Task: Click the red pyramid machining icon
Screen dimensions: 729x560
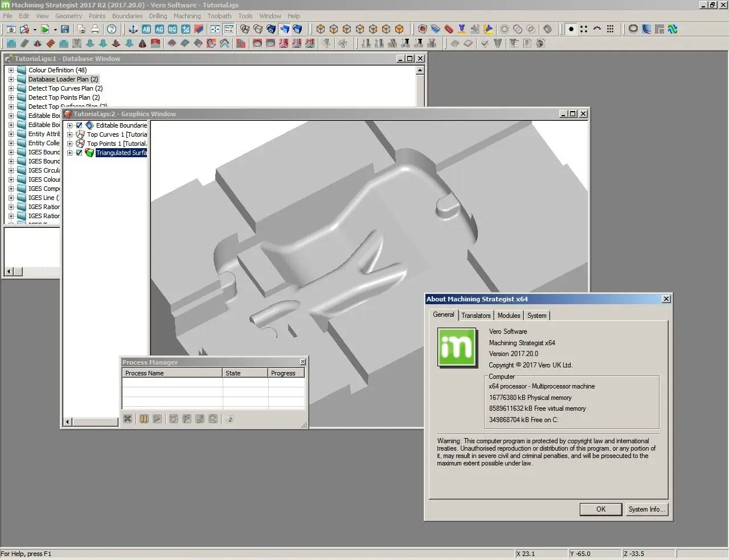Action: point(38,43)
